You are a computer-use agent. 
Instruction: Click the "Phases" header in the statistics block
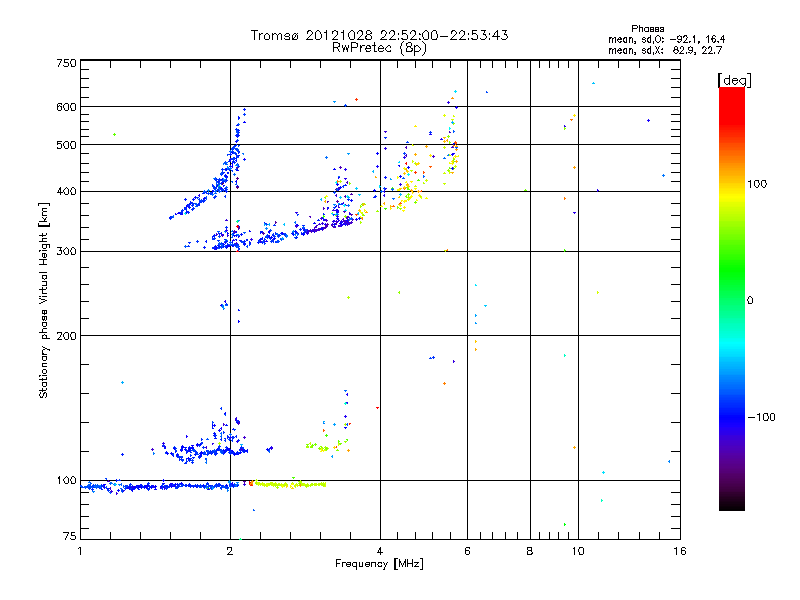coord(647,29)
